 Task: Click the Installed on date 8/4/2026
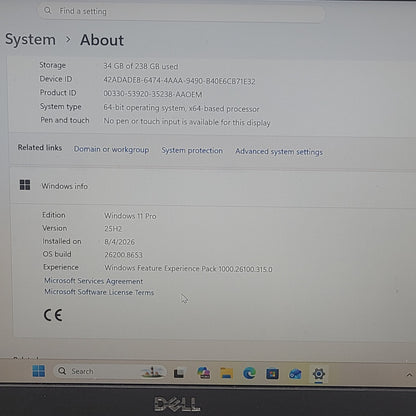[x=120, y=242]
